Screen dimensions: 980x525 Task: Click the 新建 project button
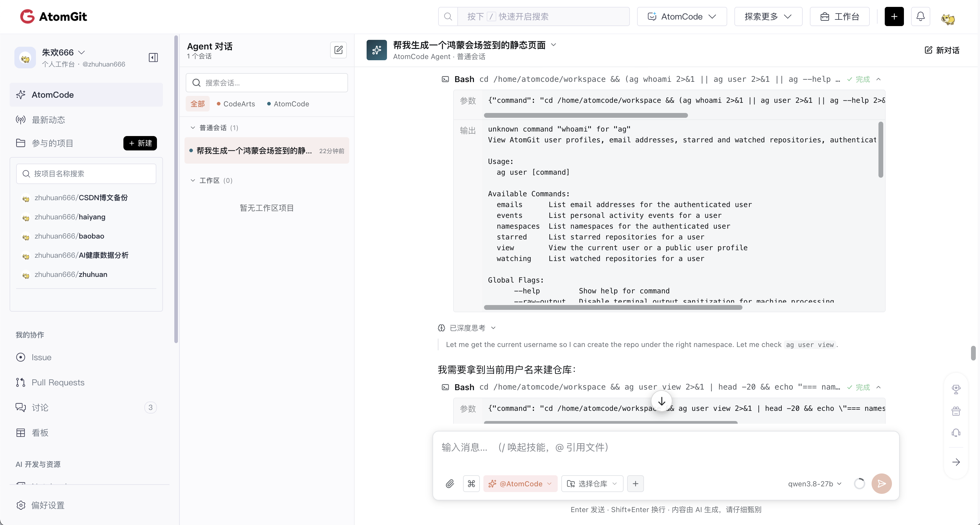click(140, 143)
